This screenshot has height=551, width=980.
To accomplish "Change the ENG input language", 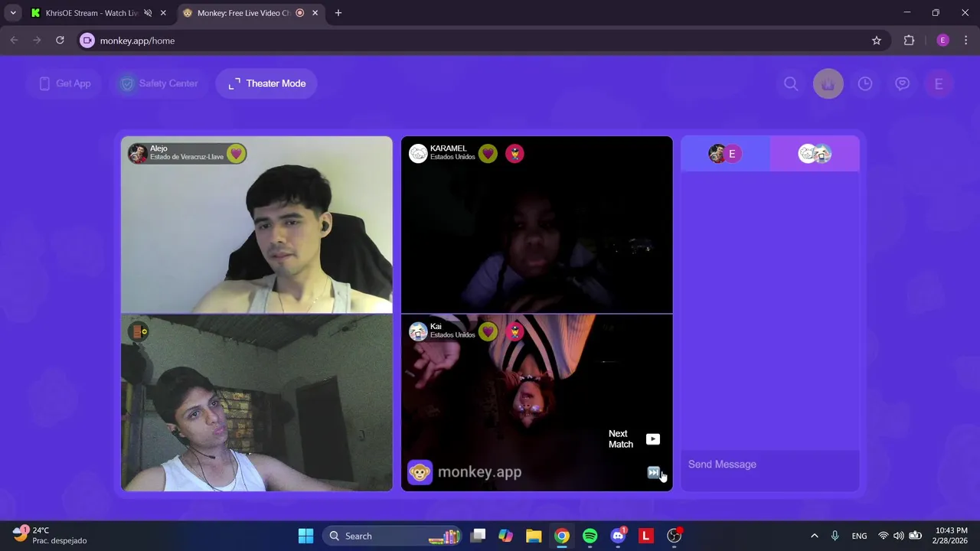I will point(859,536).
